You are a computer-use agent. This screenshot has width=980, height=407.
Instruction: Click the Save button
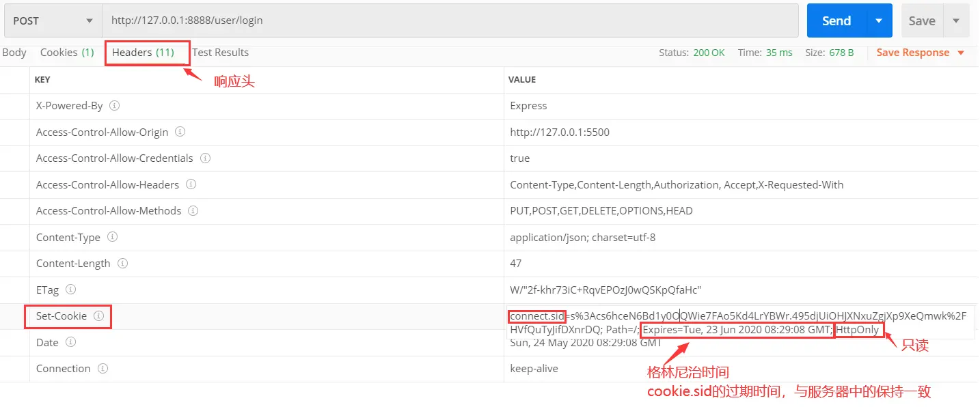922,21
